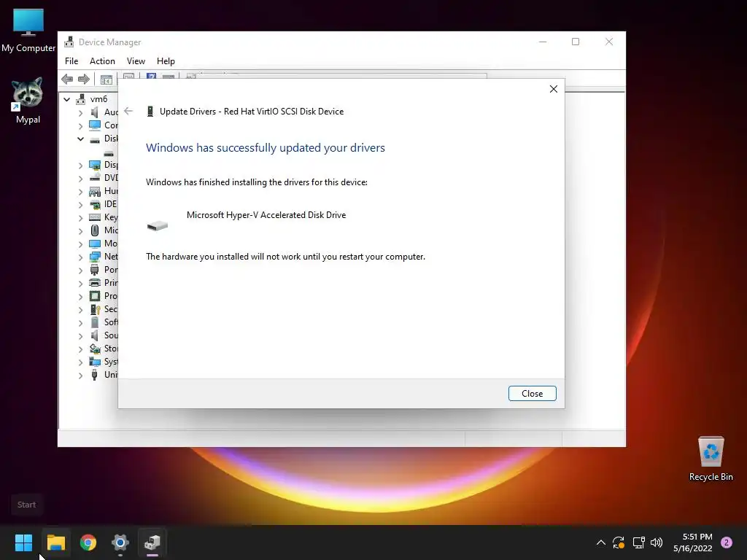This screenshot has height=560, width=747.
Task: Click the Back arrow in Device Manager toolbar
Action: pyautogui.click(x=67, y=79)
